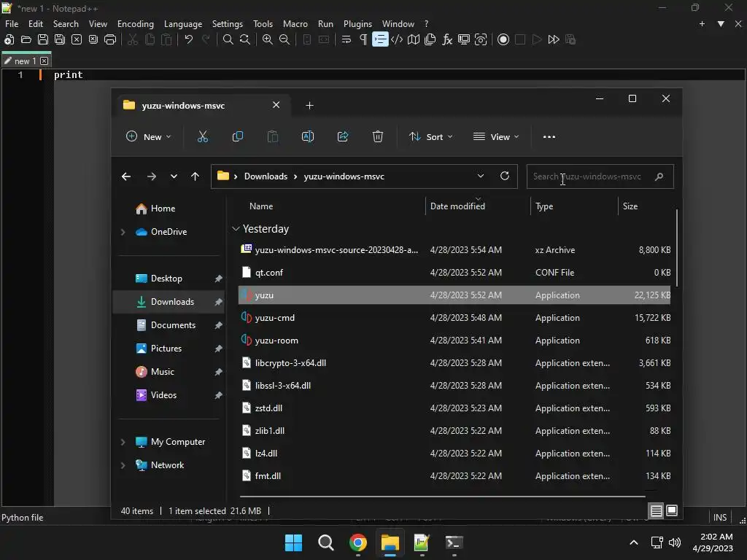This screenshot has width=747, height=560.
Task: Open the Sort dropdown in Explorer
Action: [x=430, y=136]
